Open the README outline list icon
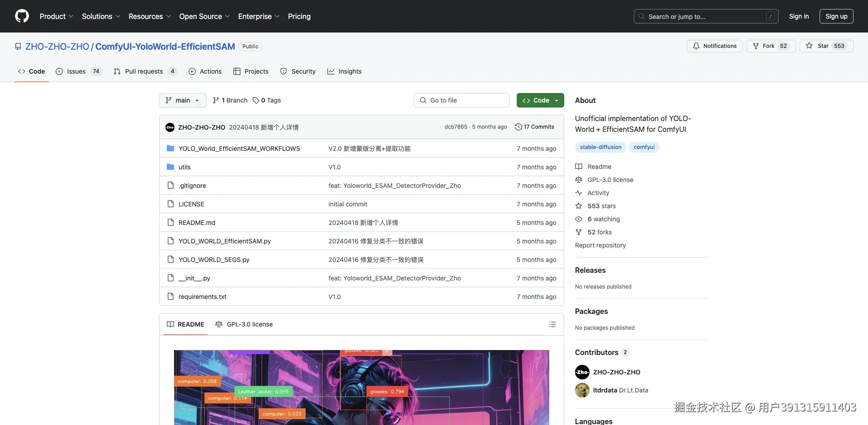 pyautogui.click(x=552, y=324)
